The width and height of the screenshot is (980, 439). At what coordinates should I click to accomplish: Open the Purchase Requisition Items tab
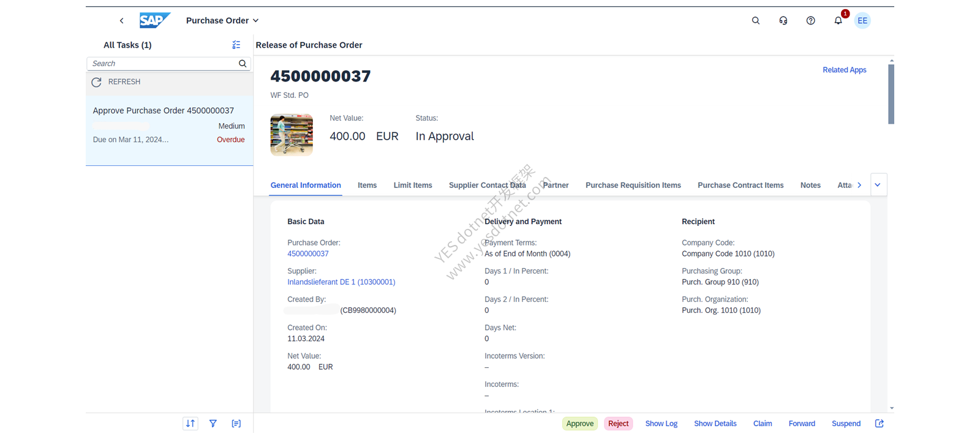[633, 186]
